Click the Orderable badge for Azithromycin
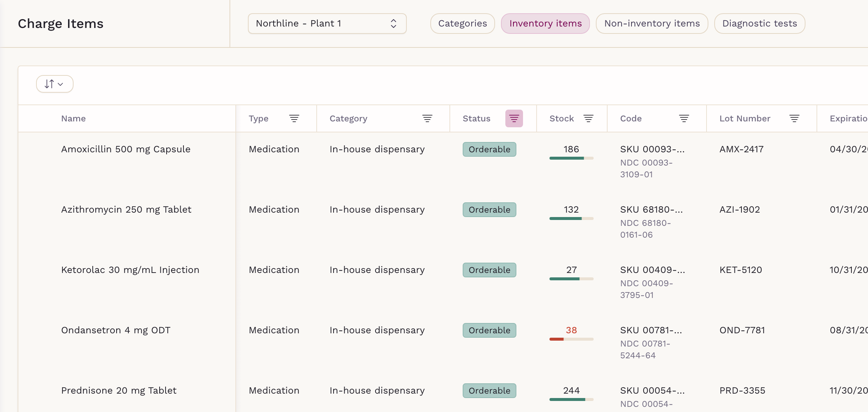The height and width of the screenshot is (412, 868). (489, 210)
